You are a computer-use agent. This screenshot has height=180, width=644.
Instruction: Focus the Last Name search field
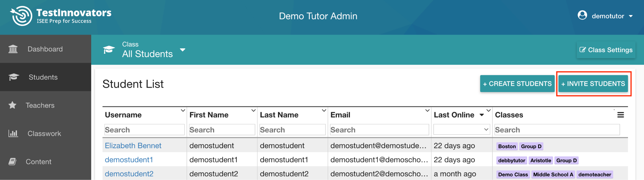(292, 130)
